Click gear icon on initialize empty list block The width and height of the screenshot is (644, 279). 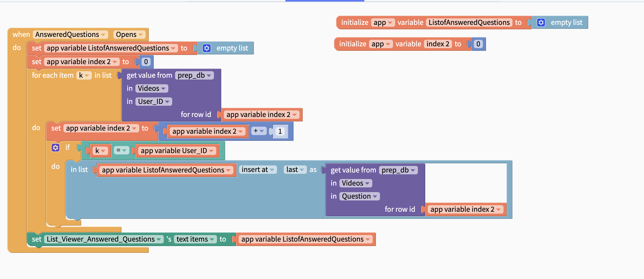tap(541, 23)
